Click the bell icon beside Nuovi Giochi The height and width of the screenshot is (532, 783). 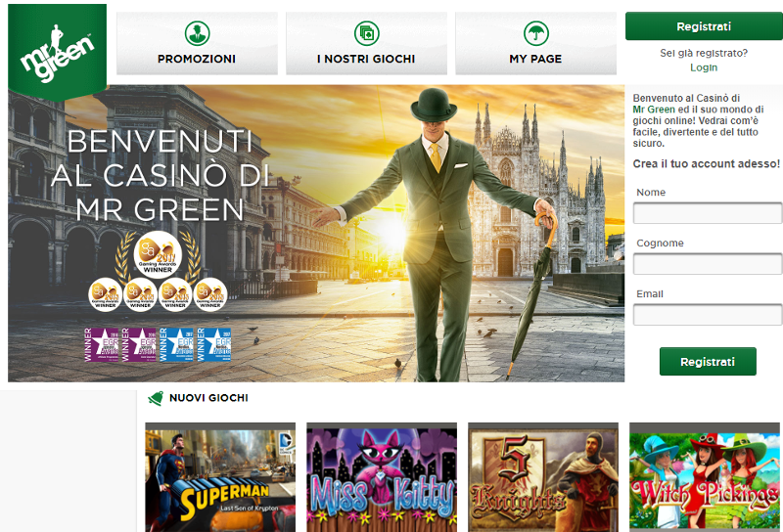click(156, 398)
